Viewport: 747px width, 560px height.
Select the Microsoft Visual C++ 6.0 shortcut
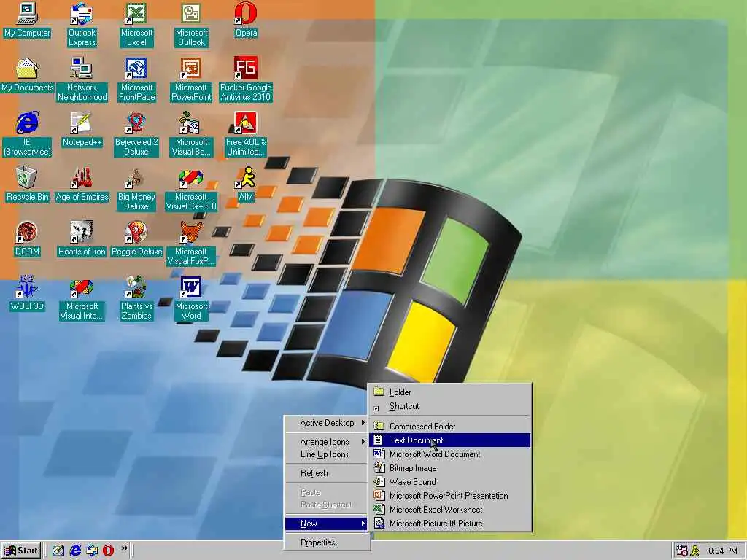click(x=191, y=189)
